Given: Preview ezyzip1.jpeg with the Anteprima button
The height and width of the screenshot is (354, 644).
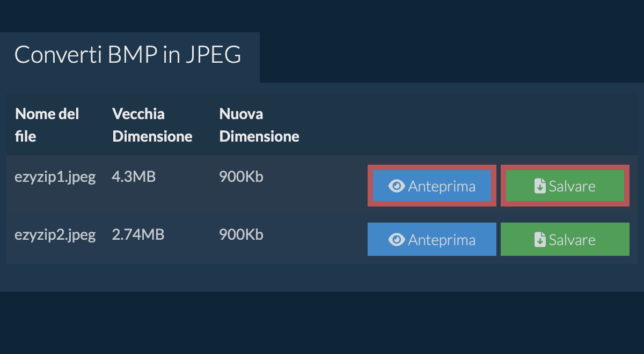Looking at the screenshot, I should point(432,186).
